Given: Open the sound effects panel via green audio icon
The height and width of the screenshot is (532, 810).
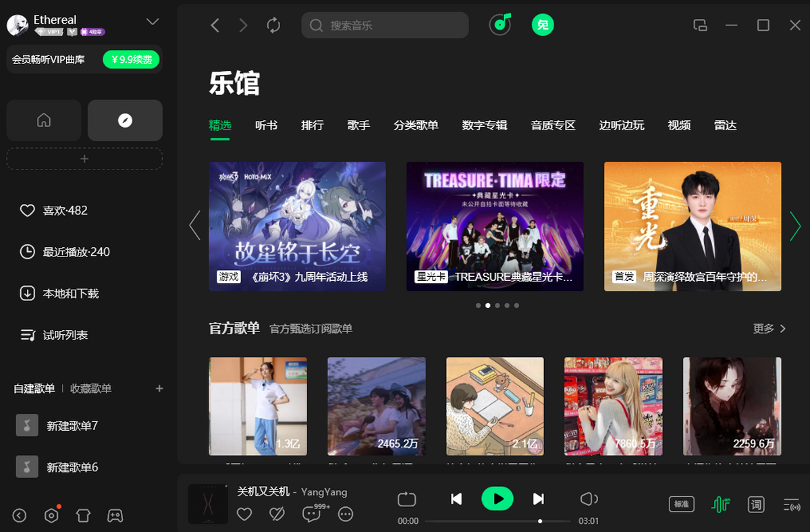Looking at the screenshot, I should tap(722, 504).
